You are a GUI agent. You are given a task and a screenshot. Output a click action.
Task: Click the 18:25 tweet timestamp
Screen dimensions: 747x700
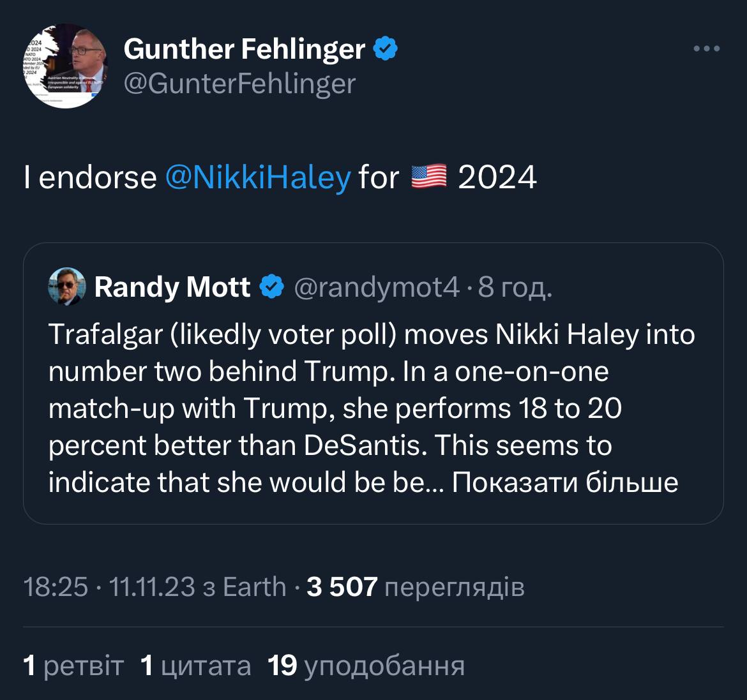point(55,586)
